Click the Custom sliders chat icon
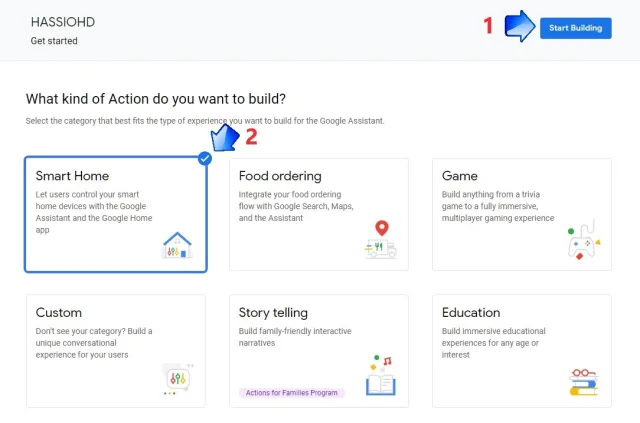The height and width of the screenshot is (423, 640). click(x=178, y=379)
